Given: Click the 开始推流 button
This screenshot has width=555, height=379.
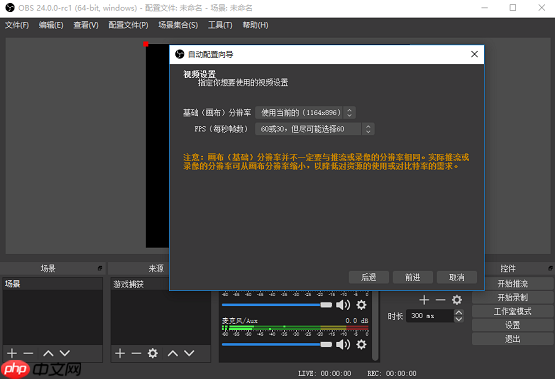Looking at the screenshot, I should click(x=513, y=283).
